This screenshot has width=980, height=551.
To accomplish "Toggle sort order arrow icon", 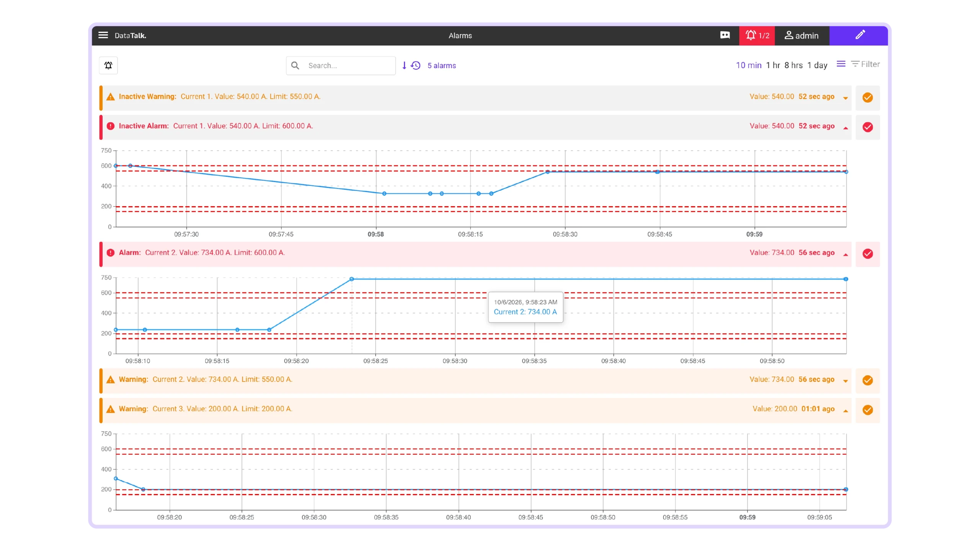I will pyautogui.click(x=404, y=65).
